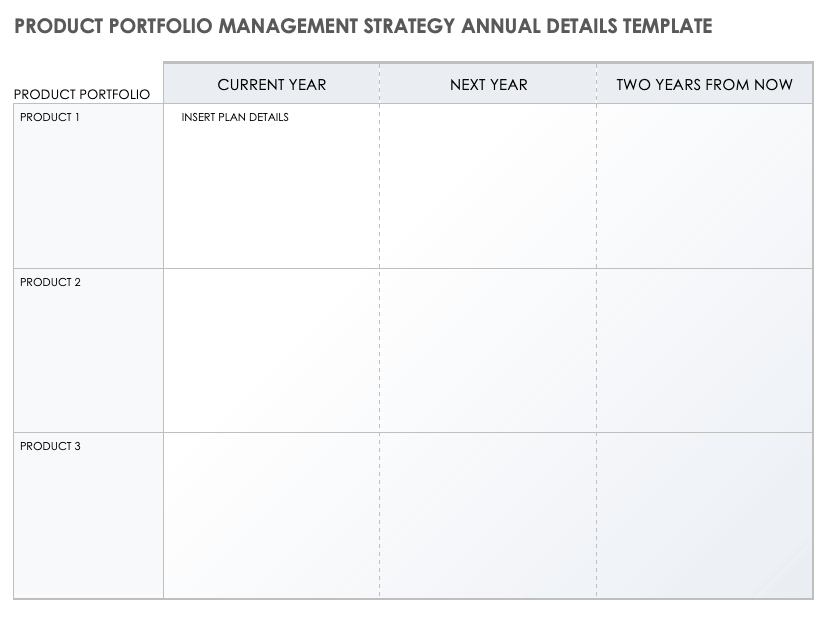
Task: Click the TWO YEARS FROM NOW header
Action: tap(704, 84)
